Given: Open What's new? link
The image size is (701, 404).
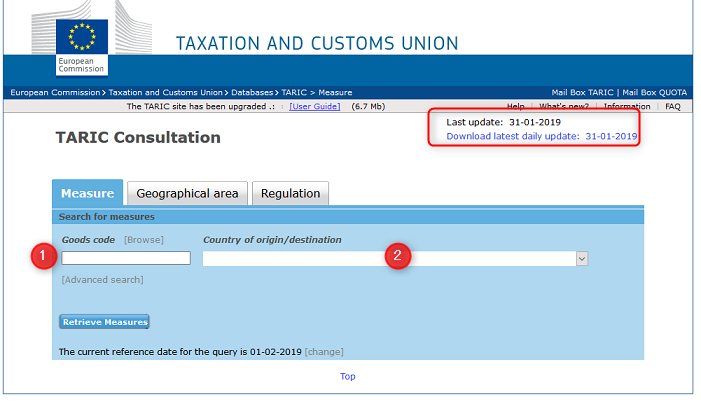Looking at the screenshot, I should coord(564,106).
